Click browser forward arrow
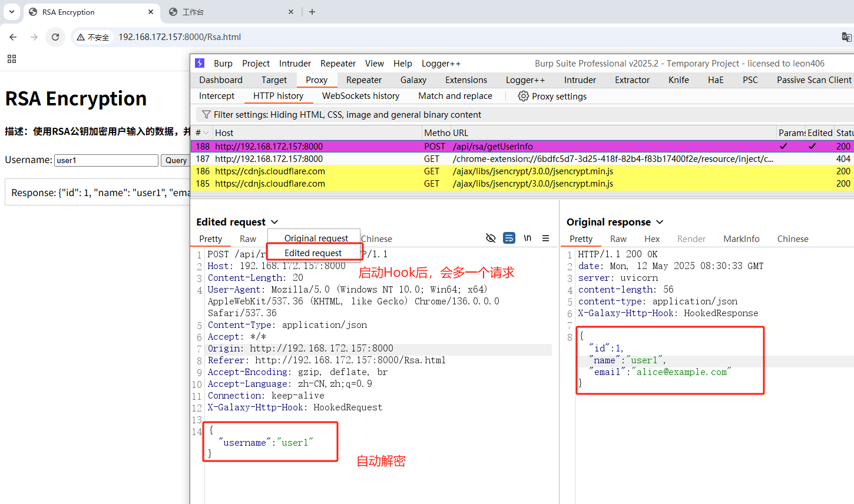This screenshot has height=504, width=854. [x=34, y=37]
